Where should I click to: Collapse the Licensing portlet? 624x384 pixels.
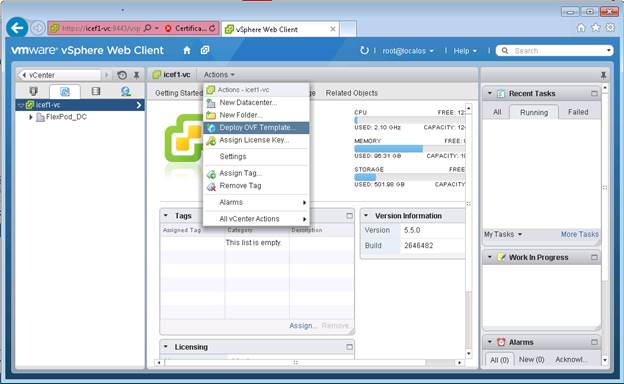(166, 347)
